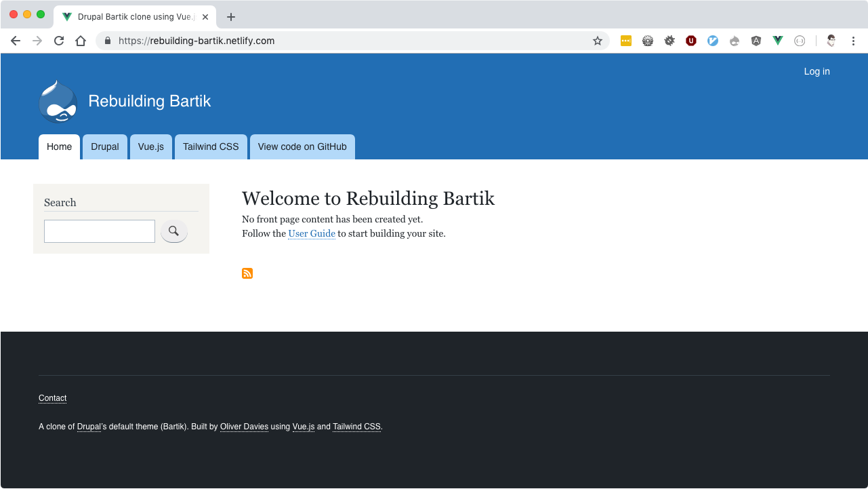Click the Log in link
Viewport: 868px width, 489px height.
(x=817, y=71)
